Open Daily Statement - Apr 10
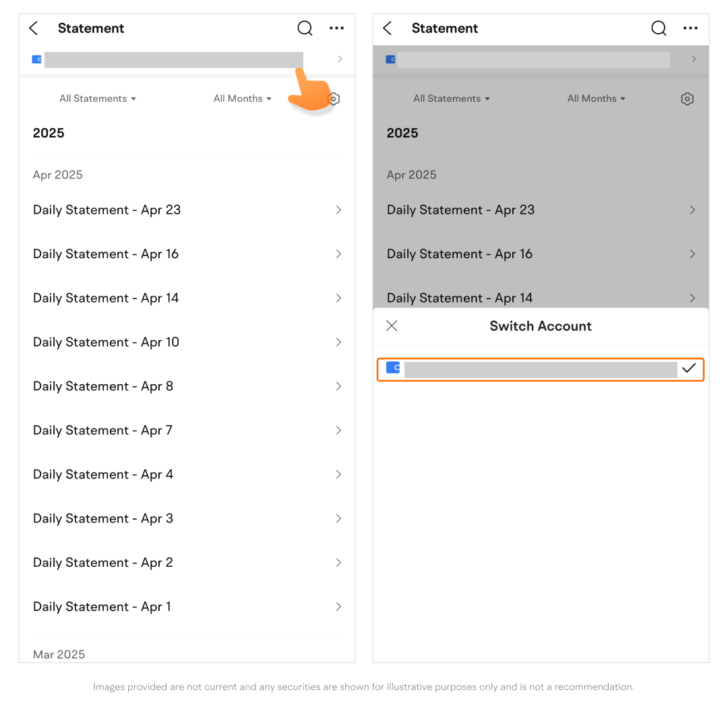This screenshot has width=728, height=707. point(107,342)
